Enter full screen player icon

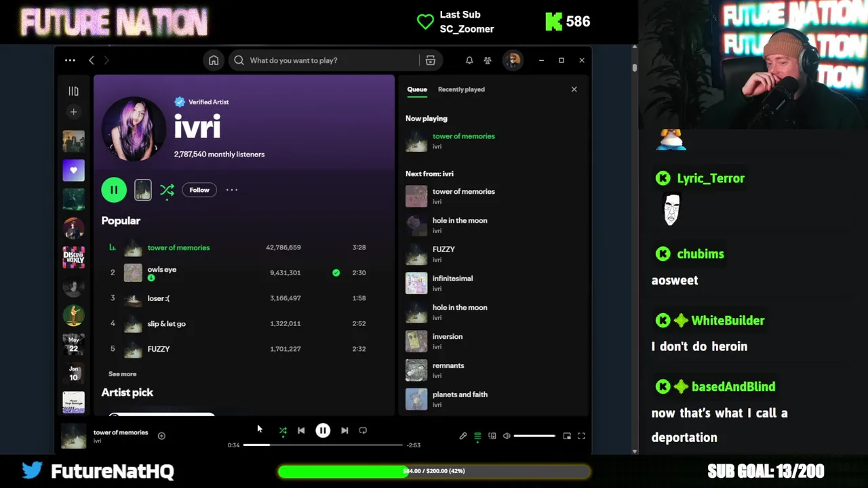582,436
